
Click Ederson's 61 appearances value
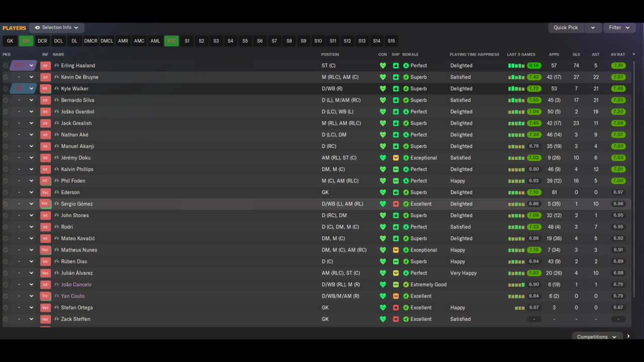(x=554, y=193)
